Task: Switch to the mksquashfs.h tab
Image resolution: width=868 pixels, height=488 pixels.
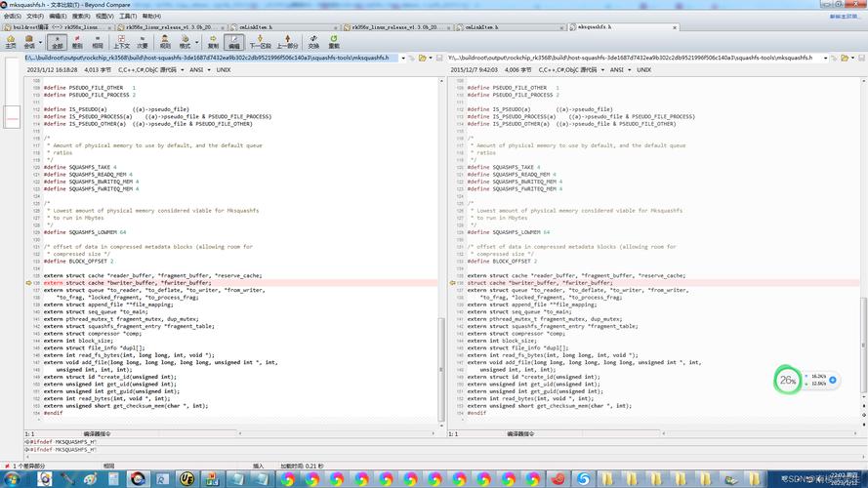Action: point(623,27)
